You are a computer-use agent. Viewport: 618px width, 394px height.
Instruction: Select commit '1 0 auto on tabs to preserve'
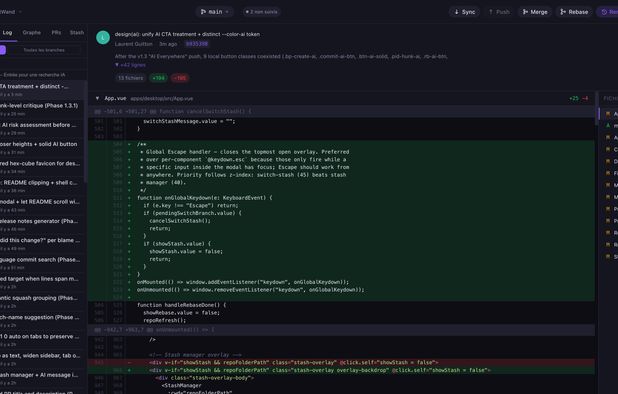43,340
